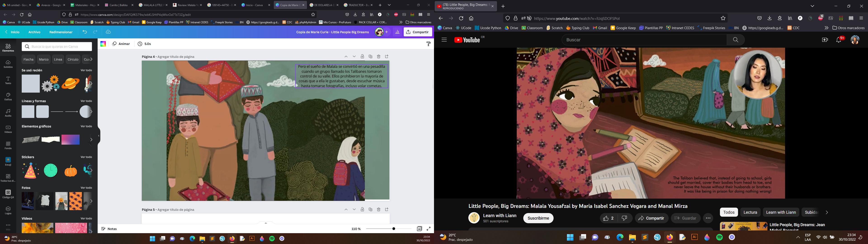The height and width of the screenshot is (244, 868).
Task: Click the YouTube create video icon
Action: (825, 40)
